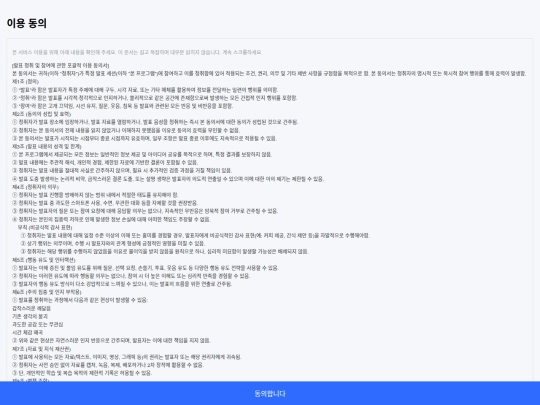Click the gray intro notice about scrolling
This screenshot has width=540, height=405.
[137, 52]
